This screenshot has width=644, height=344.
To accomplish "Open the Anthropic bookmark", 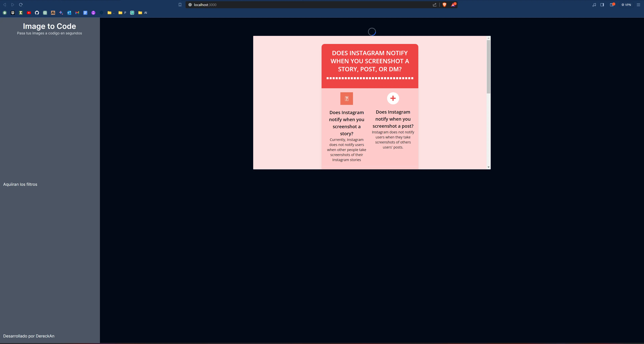I will [53, 13].
